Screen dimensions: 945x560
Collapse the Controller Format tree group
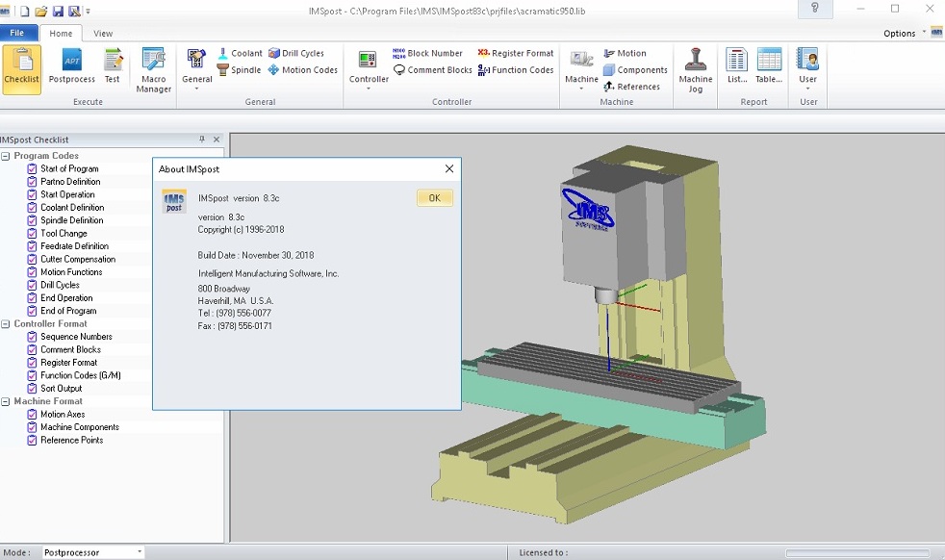pyautogui.click(x=6, y=324)
